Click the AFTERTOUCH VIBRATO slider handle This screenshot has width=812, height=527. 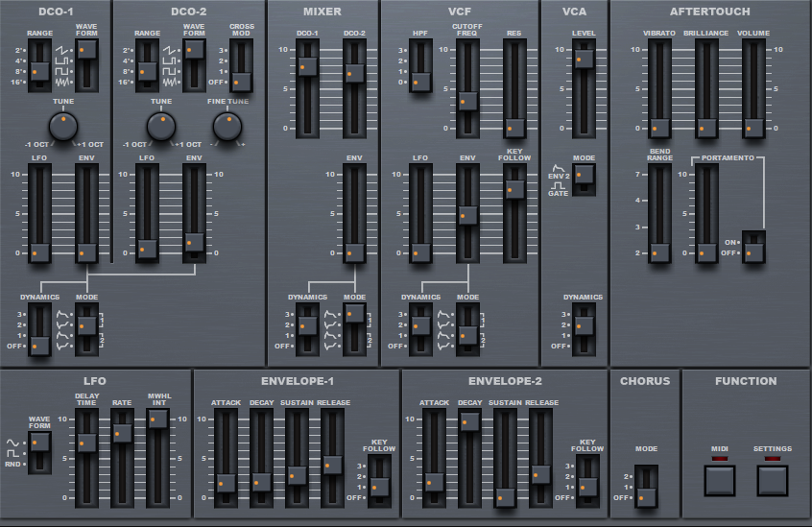[659, 128]
